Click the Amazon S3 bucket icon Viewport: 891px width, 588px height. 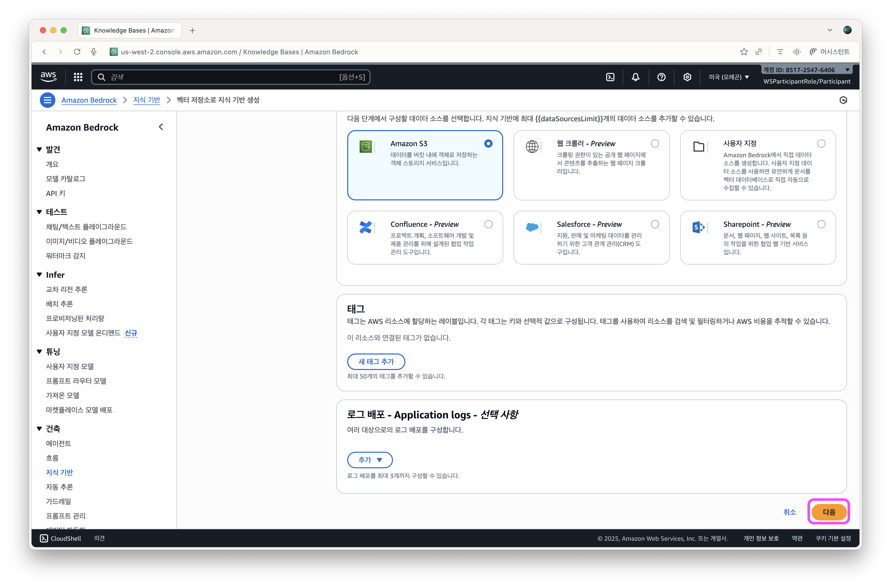point(365,147)
